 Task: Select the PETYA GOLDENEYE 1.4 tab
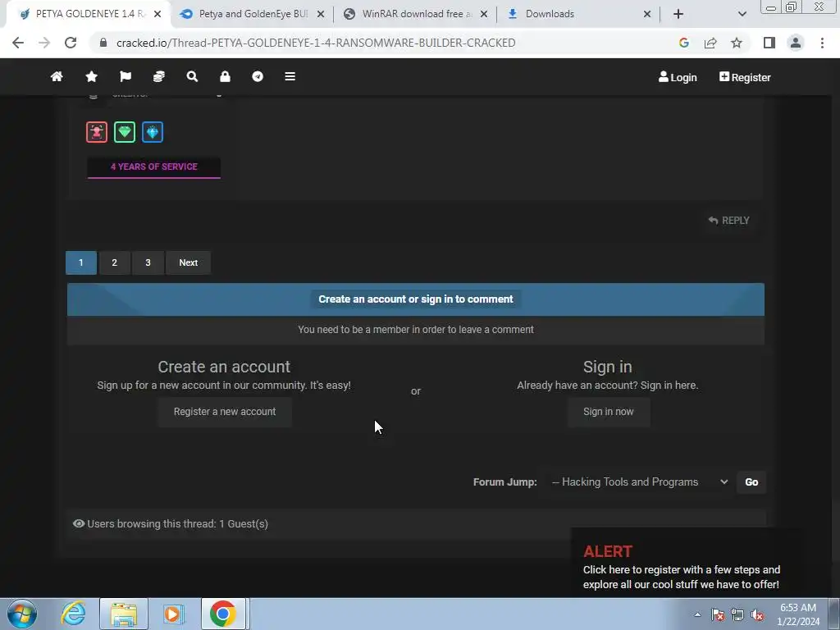click(89, 14)
